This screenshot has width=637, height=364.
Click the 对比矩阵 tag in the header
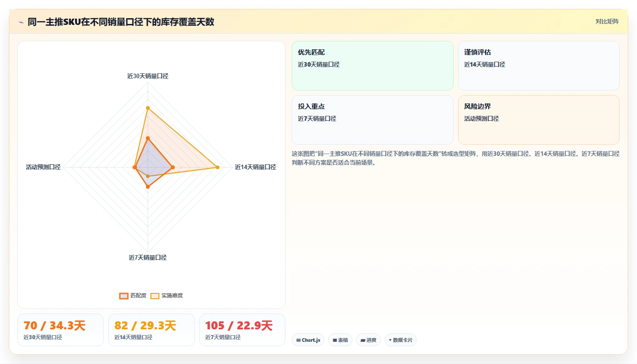(x=607, y=21)
